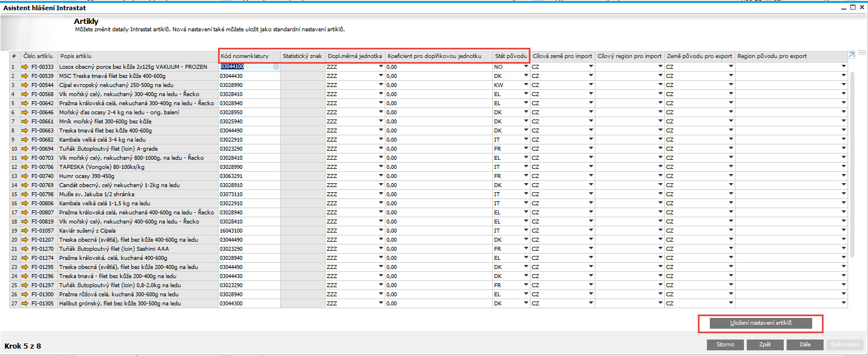Open Dopl.měrná jednotka dropdown for row FI-00539
Image resolution: width=868 pixels, height=356 pixels.
click(x=381, y=76)
